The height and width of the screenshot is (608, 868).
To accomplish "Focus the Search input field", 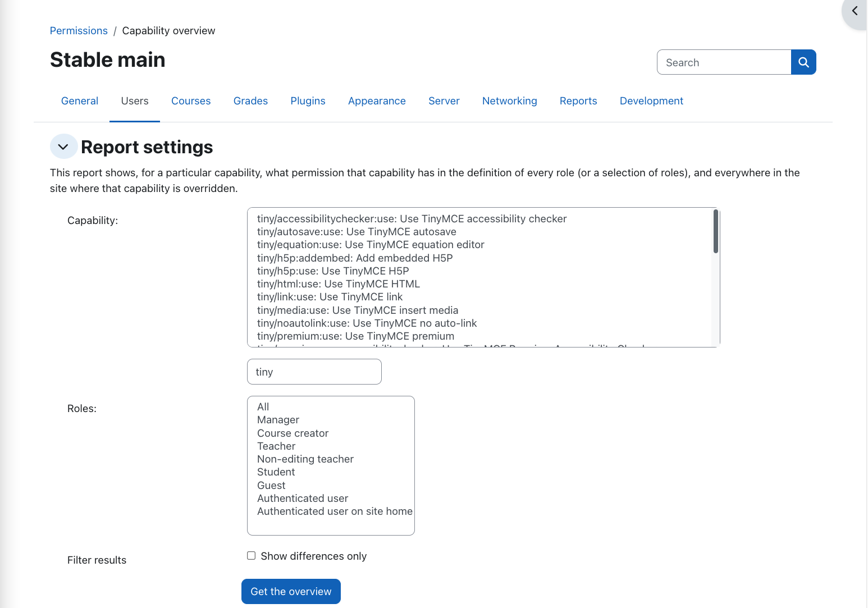I will click(724, 62).
